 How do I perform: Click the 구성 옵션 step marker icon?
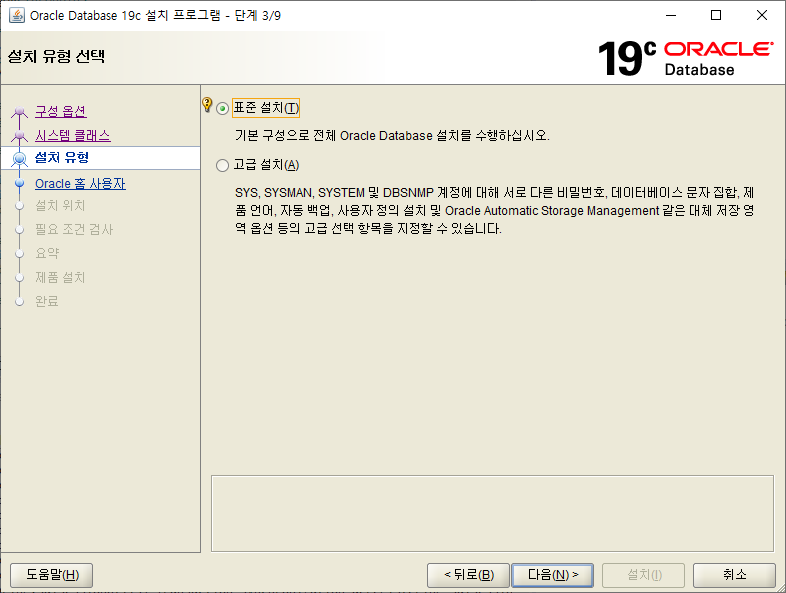pos(20,111)
